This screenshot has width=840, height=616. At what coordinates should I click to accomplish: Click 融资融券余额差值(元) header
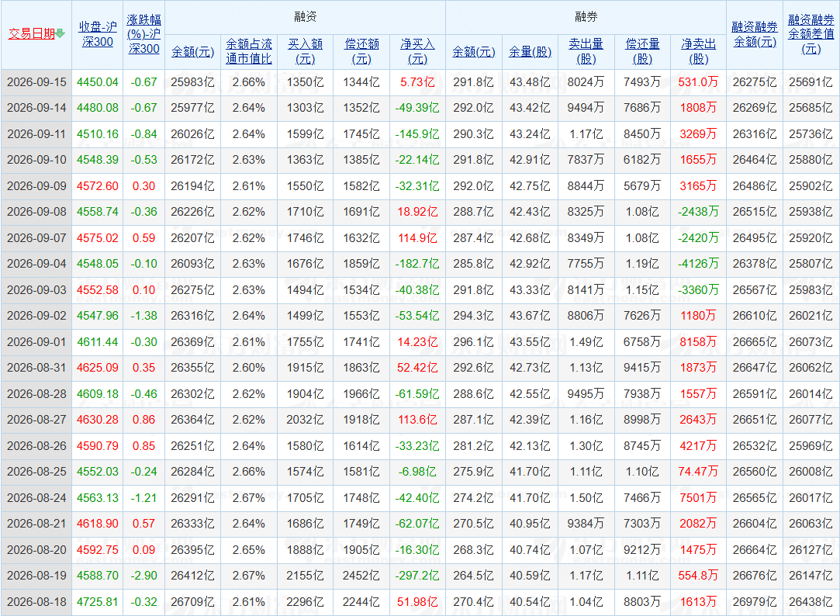[x=811, y=34]
